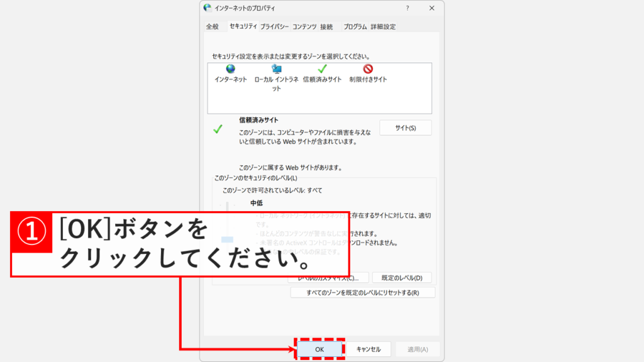The width and height of the screenshot is (644, 362).
Task: Click the サイト(S) button
Action: tap(406, 128)
